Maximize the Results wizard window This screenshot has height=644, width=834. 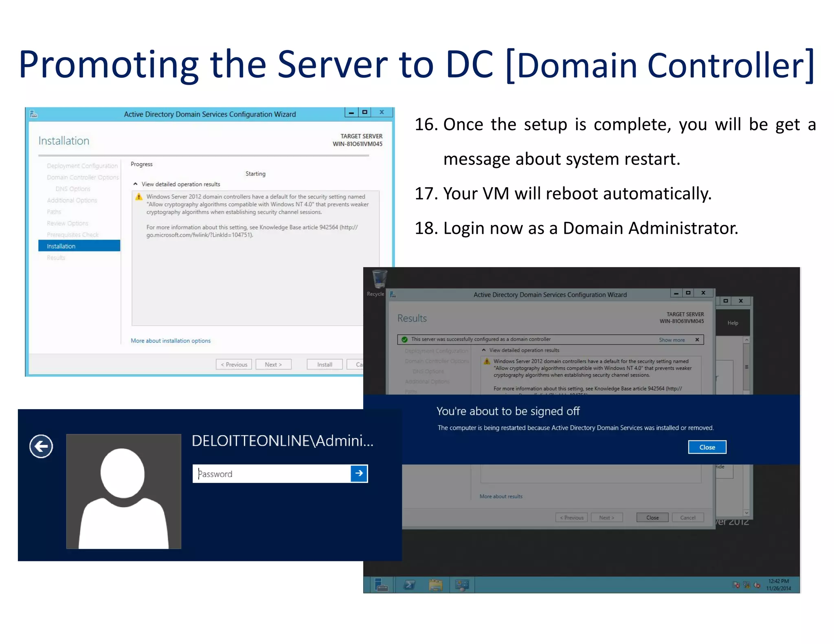coord(688,293)
